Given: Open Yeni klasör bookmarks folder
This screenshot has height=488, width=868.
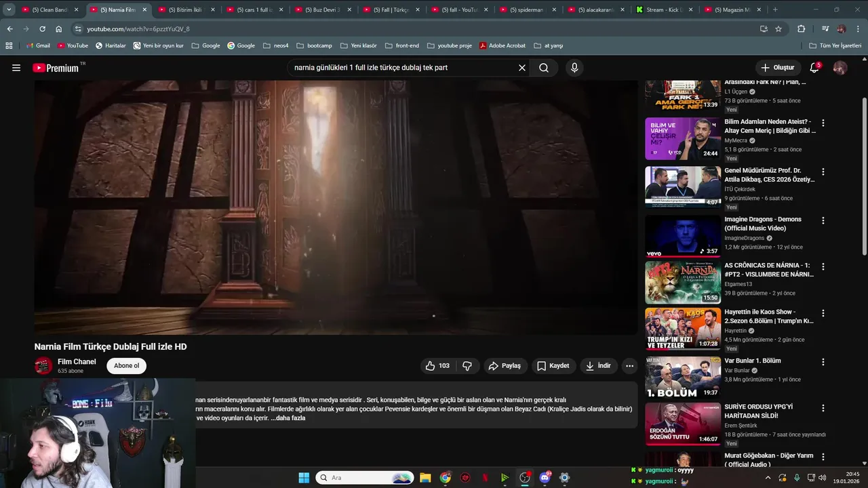Looking at the screenshot, I should coord(357,45).
